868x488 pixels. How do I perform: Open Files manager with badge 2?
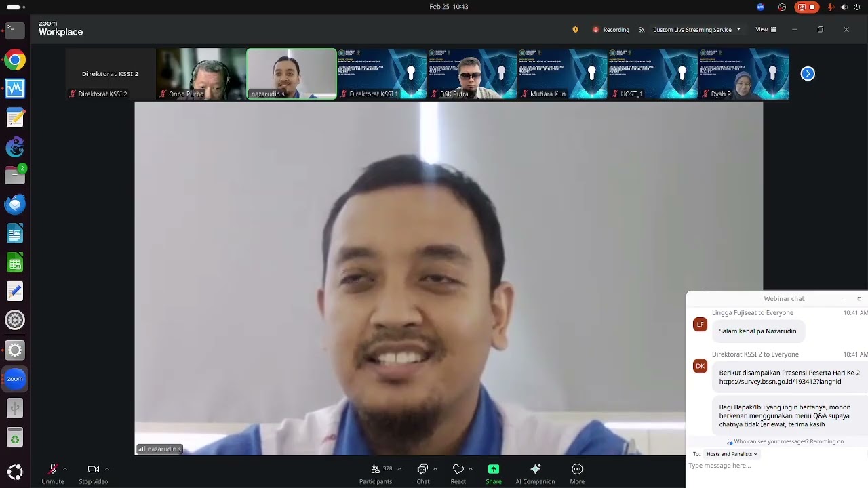point(15,175)
